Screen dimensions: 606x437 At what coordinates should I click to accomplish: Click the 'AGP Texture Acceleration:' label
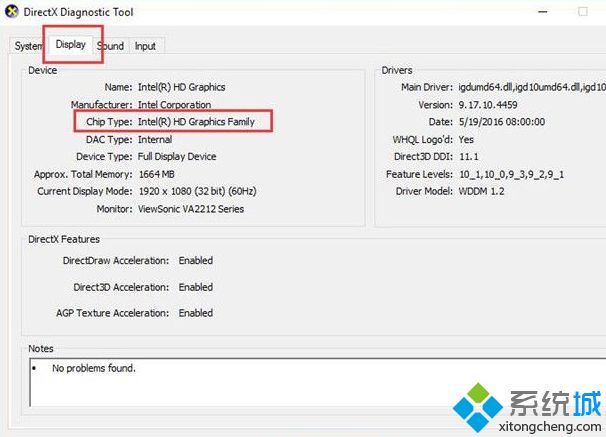pyautogui.click(x=112, y=313)
